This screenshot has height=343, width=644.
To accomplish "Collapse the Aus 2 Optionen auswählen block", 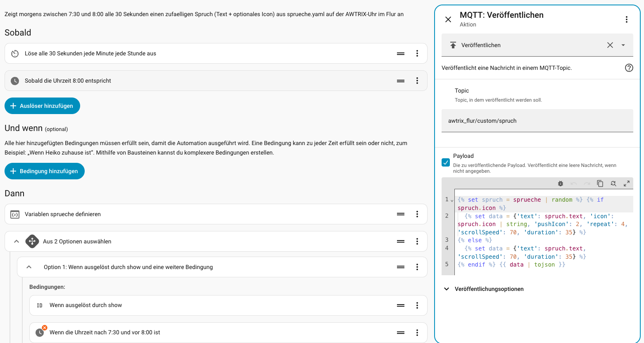I will (17, 241).
